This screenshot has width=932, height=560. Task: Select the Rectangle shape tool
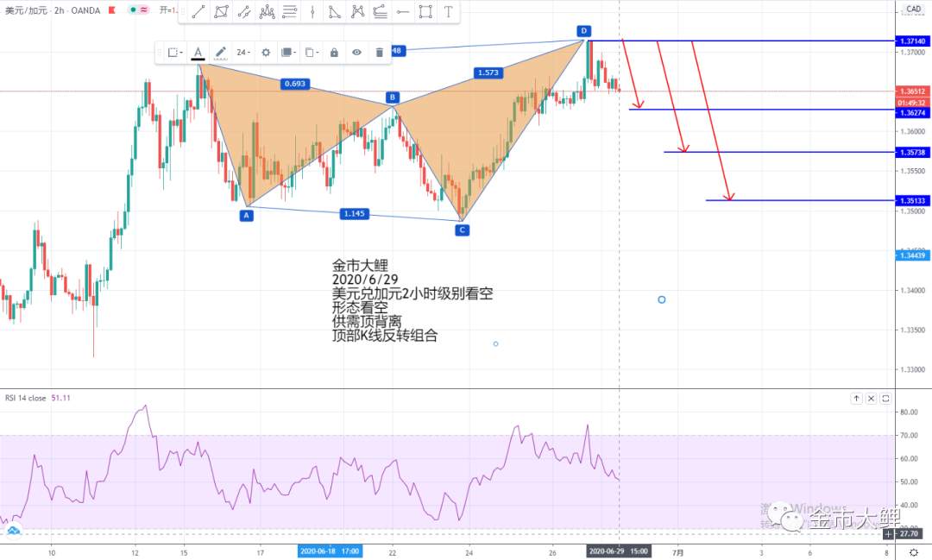(x=425, y=11)
